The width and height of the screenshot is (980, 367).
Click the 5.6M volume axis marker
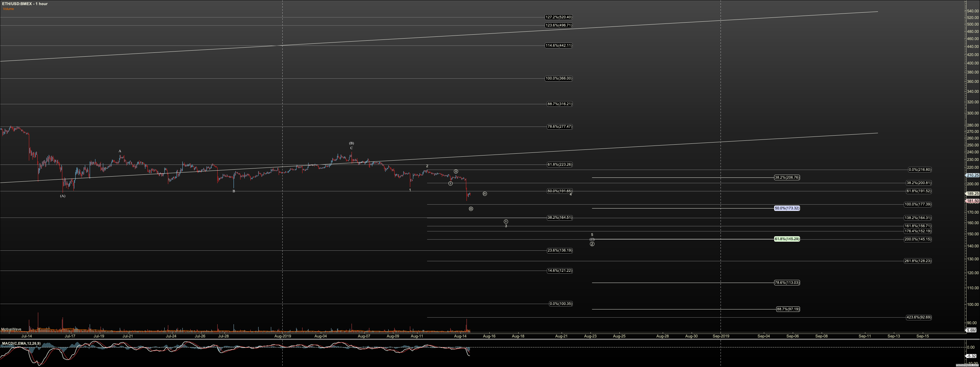click(x=971, y=331)
